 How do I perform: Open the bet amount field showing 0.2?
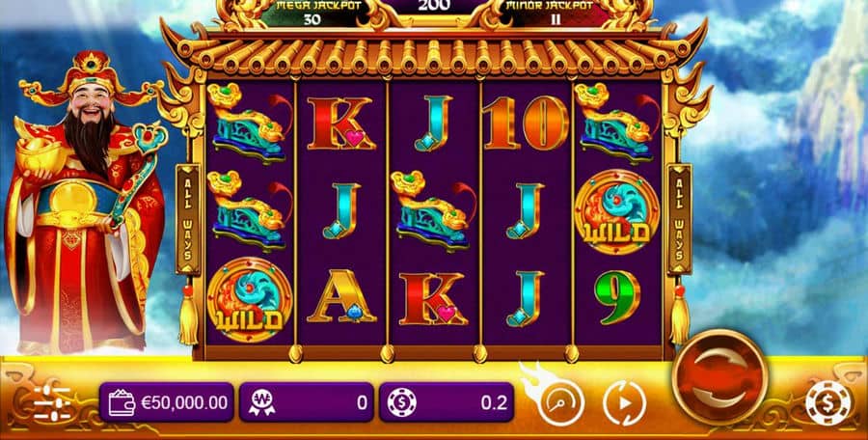[447, 402]
